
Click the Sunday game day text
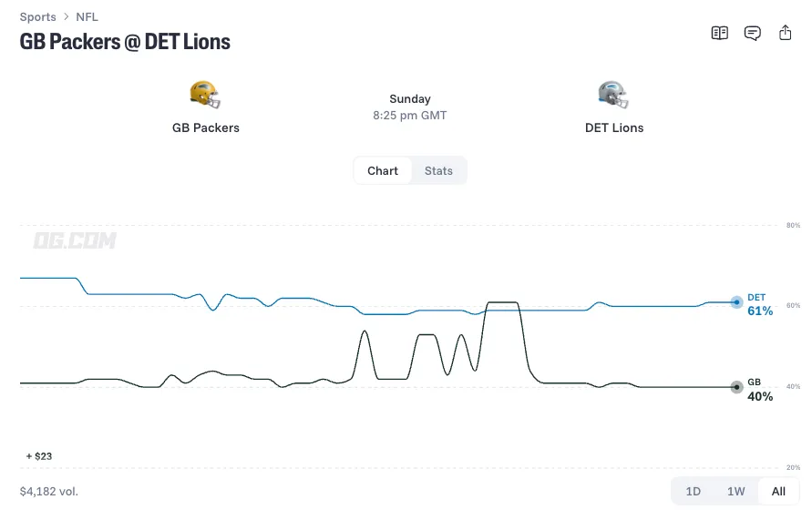(x=409, y=99)
